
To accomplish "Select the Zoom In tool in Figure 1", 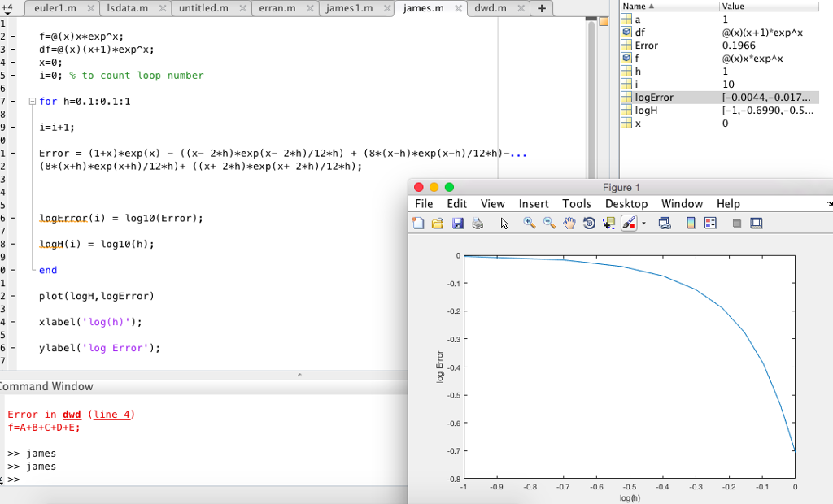I will 528,223.
